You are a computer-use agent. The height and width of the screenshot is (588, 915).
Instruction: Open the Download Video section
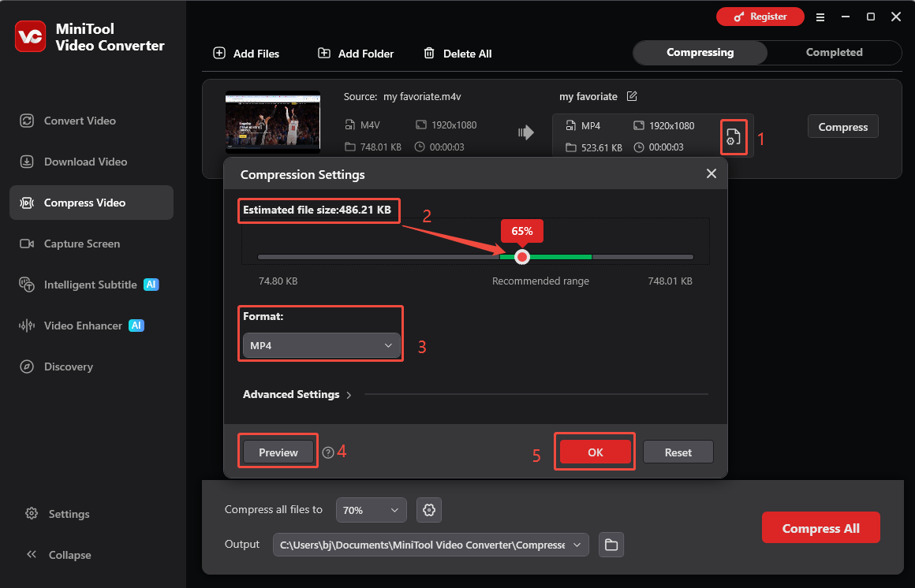coord(91,162)
